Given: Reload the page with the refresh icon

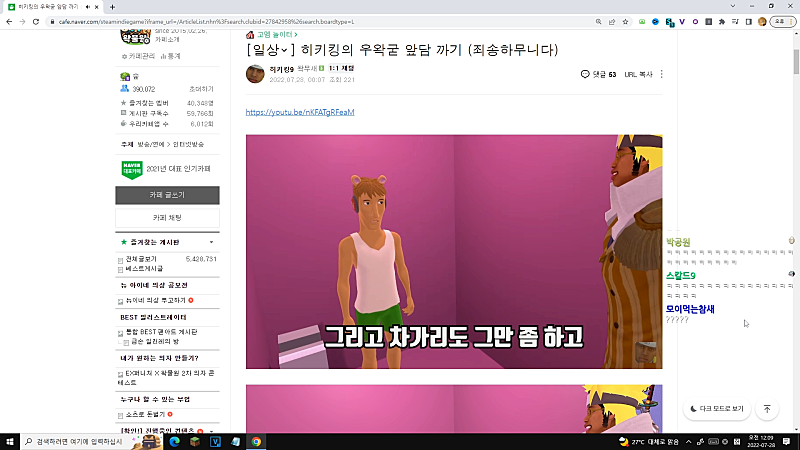Looking at the screenshot, I should [36, 22].
